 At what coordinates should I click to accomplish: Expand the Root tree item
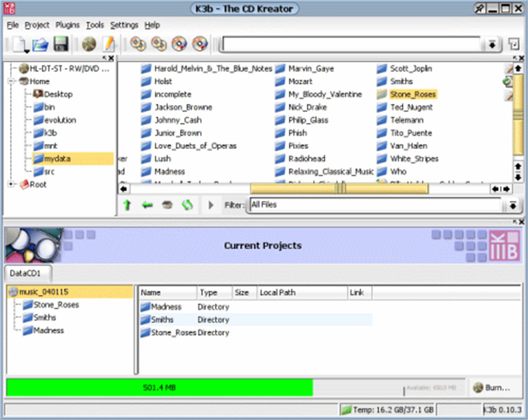[x=11, y=185]
